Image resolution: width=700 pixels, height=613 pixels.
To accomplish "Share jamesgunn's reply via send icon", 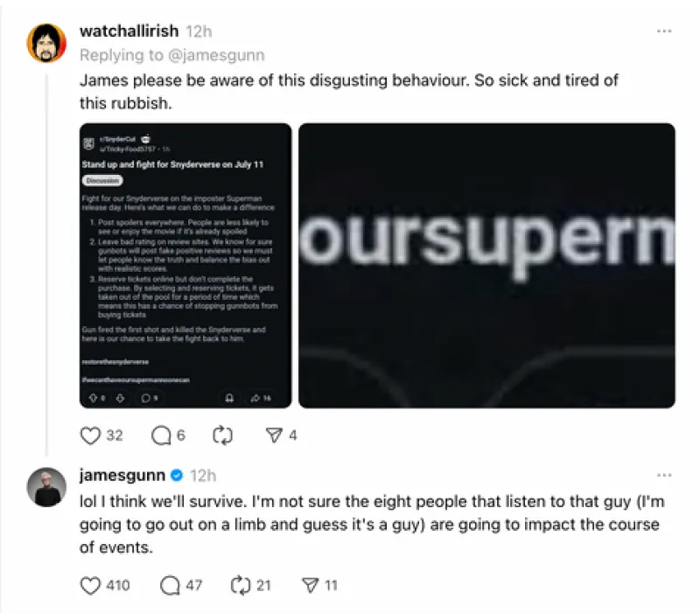I will 311,585.
